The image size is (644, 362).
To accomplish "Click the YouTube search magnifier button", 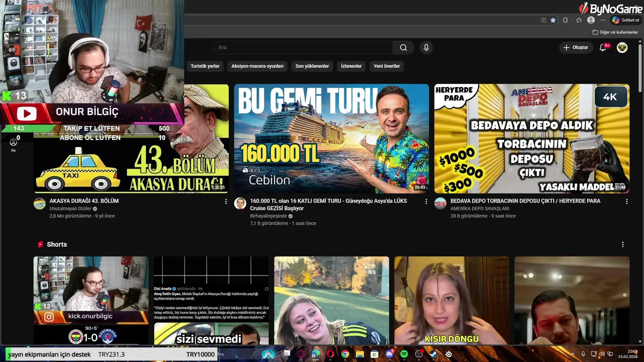I will [x=404, y=48].
